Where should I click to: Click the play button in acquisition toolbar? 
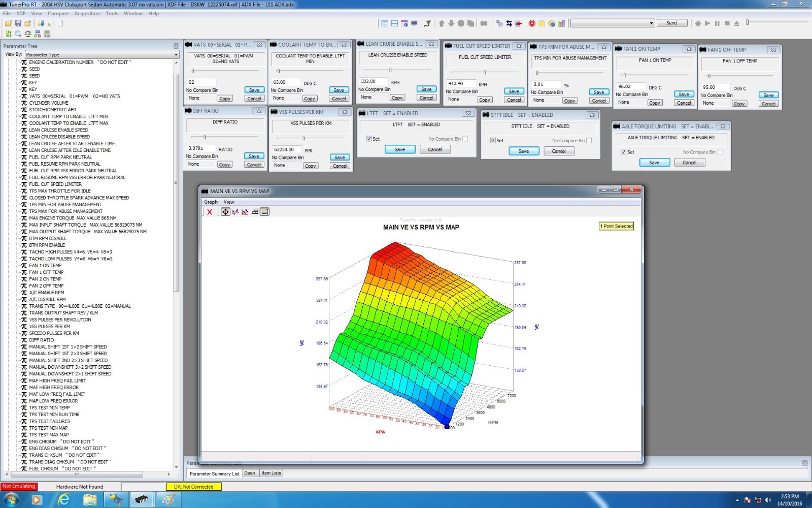(707, 23)
